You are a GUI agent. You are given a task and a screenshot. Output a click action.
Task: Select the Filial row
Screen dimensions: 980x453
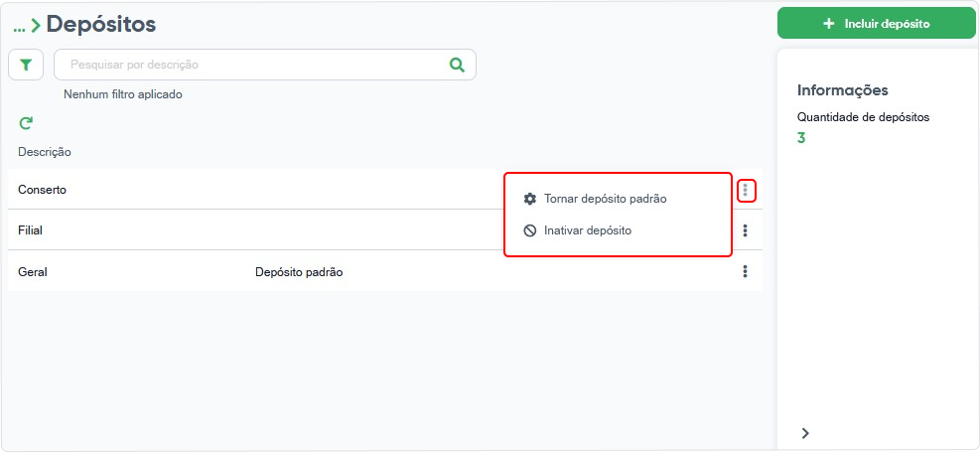pos(385,230)
